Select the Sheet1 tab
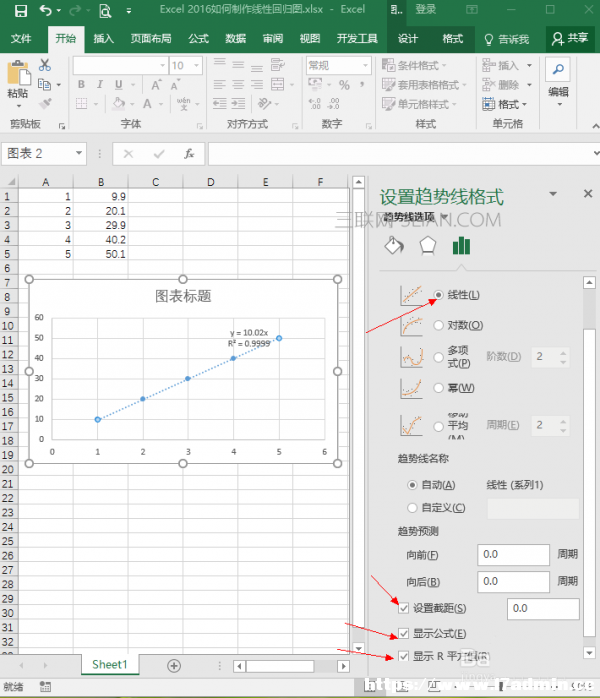The width and height of the screenshot is (600, 698). coord(110,665)
